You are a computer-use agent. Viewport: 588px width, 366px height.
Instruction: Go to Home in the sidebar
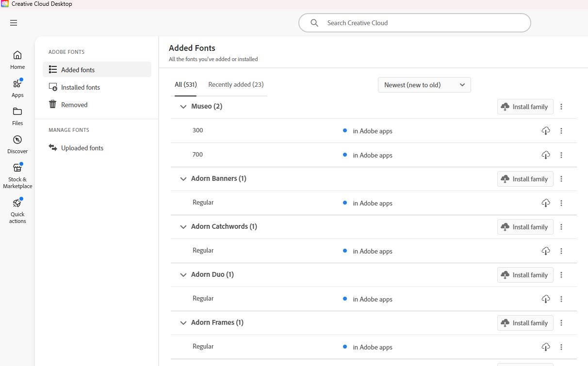coord(17,55)
